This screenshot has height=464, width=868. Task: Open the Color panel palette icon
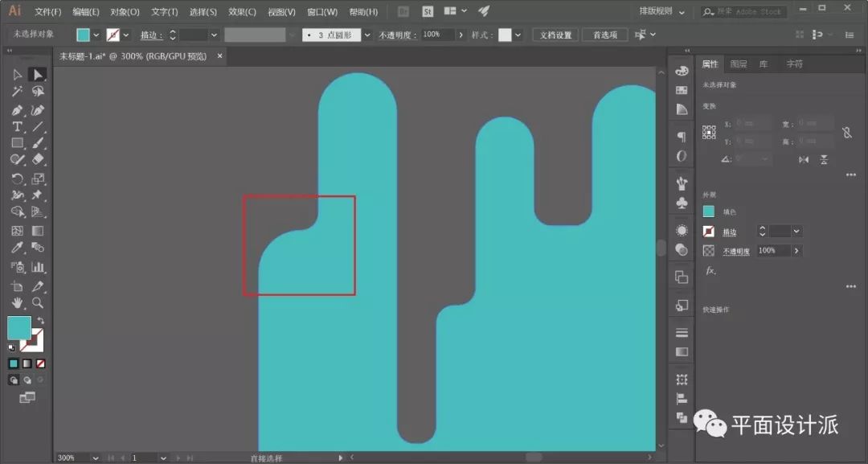[682, 71]
